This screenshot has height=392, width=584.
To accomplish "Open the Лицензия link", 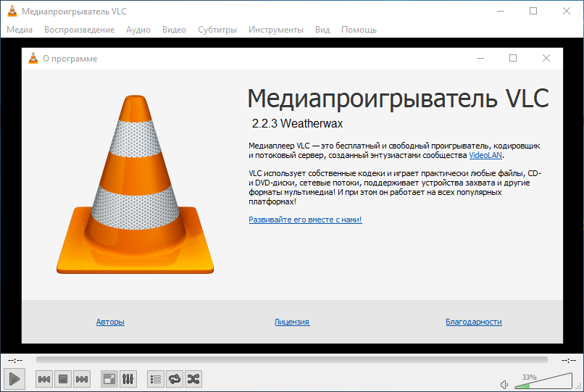I will click(292, 322).
